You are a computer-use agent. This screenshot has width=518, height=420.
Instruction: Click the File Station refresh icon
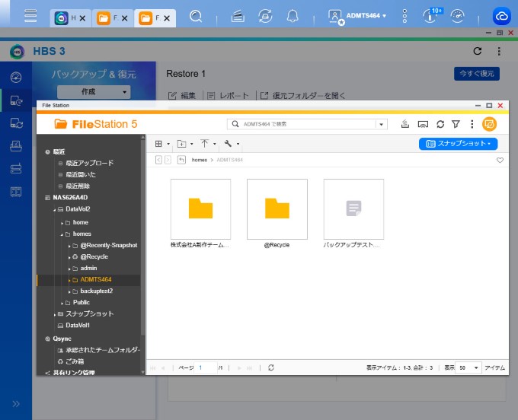tap(440, 124)
